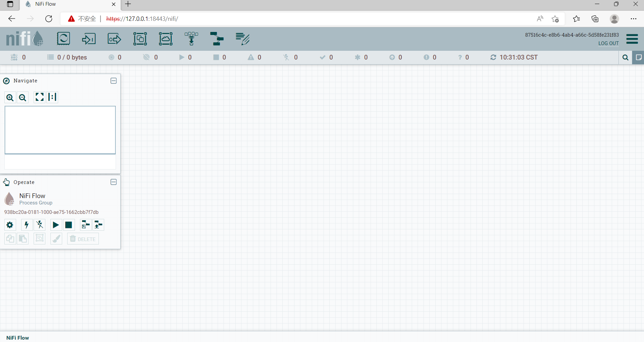
Task: Add this page to favorites
Action: tap(555, 19)
